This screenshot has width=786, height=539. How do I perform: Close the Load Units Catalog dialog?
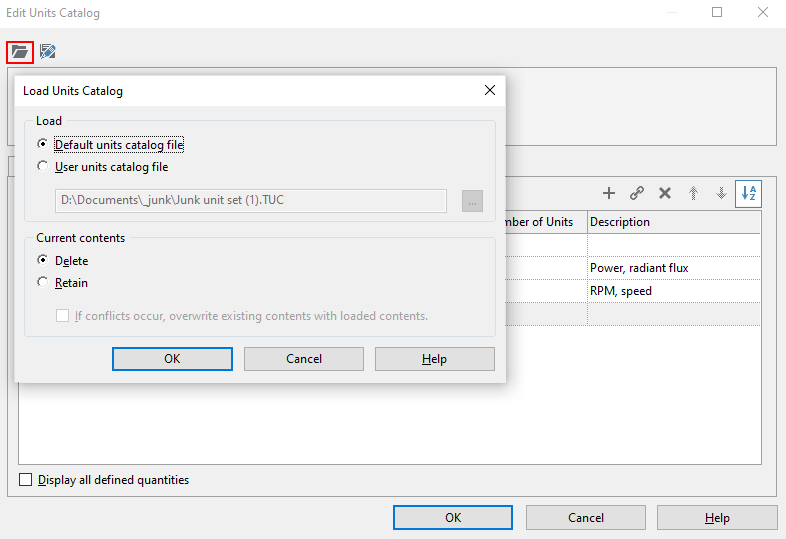tap(489, 91)
